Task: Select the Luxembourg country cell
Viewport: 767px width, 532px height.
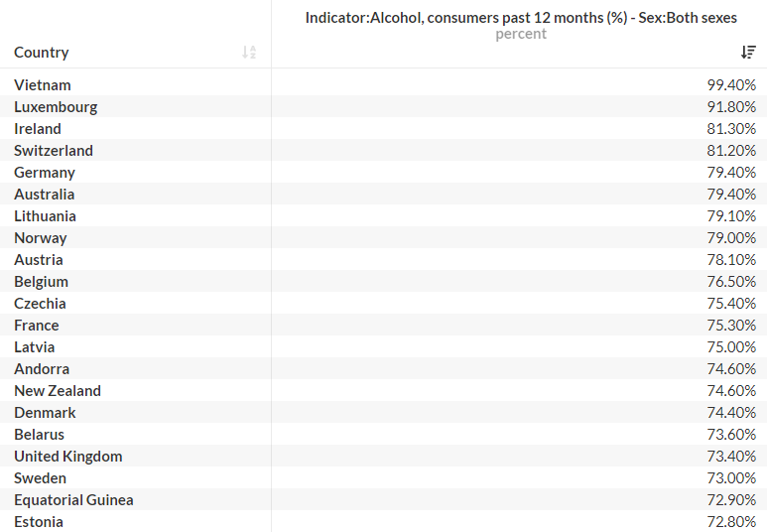Action: tap(56, 106)
